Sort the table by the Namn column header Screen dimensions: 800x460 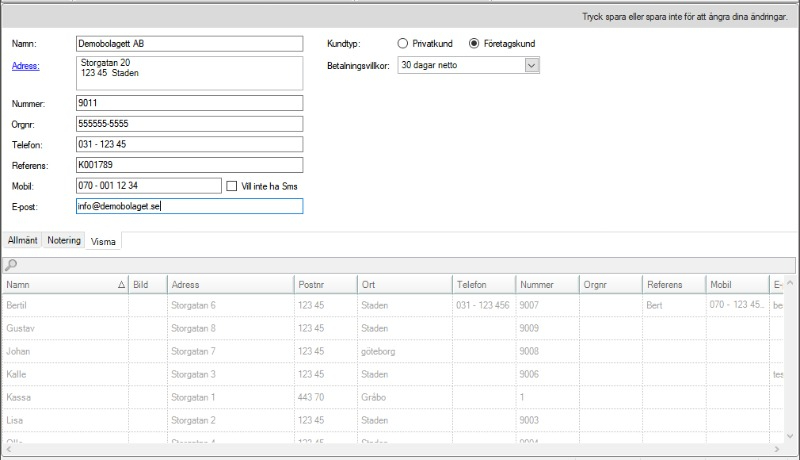click(65, 285)
